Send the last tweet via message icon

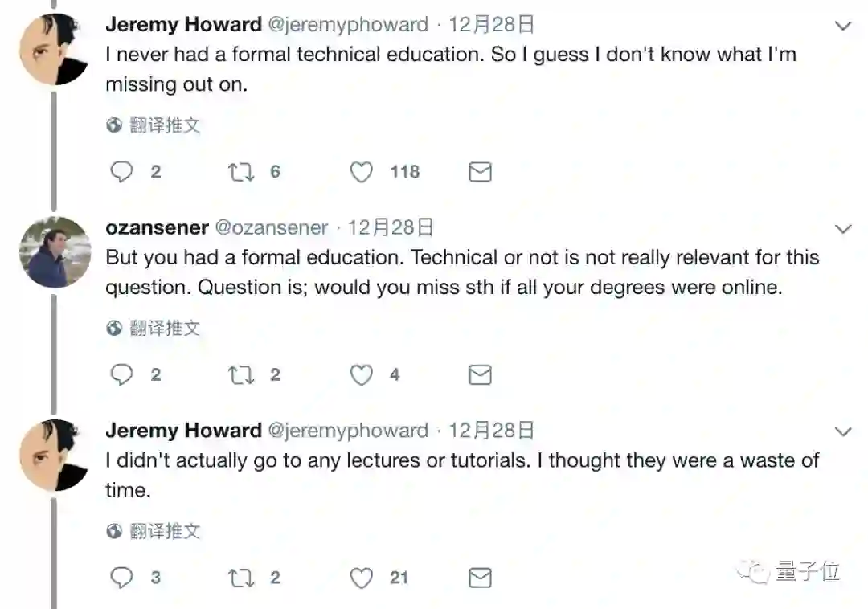click(480, 578)
